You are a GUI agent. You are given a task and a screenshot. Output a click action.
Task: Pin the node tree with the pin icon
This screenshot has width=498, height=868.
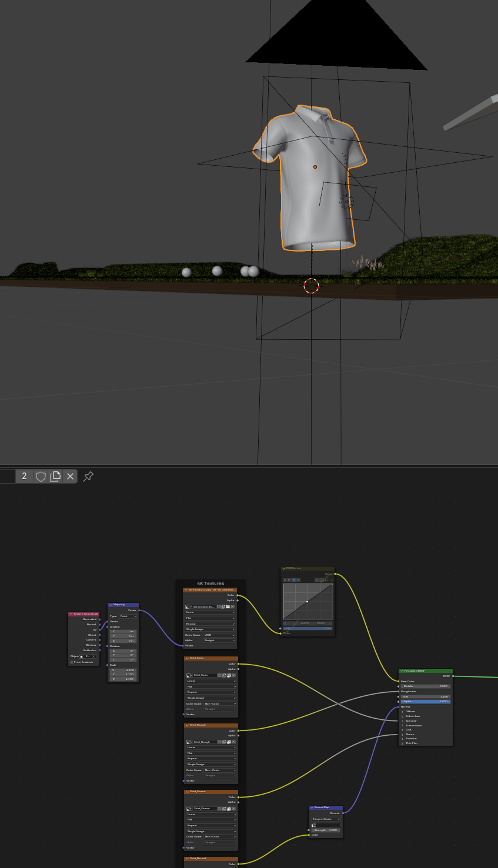click(x=88, y=476)
